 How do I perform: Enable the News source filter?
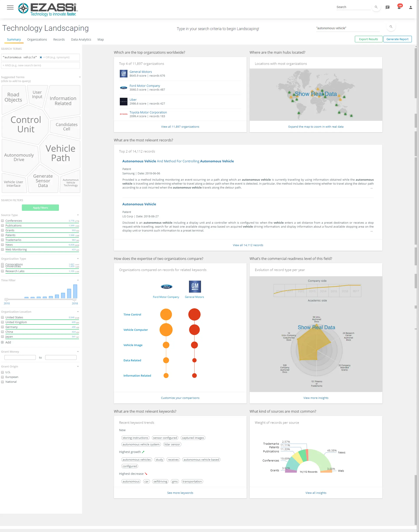2,245
